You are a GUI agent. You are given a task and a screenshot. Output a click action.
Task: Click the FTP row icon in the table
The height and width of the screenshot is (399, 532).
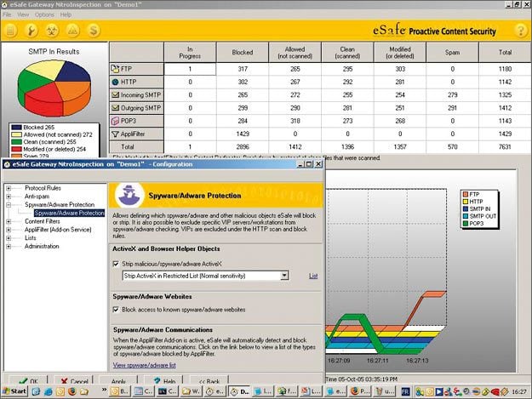[x=116, y=67]
